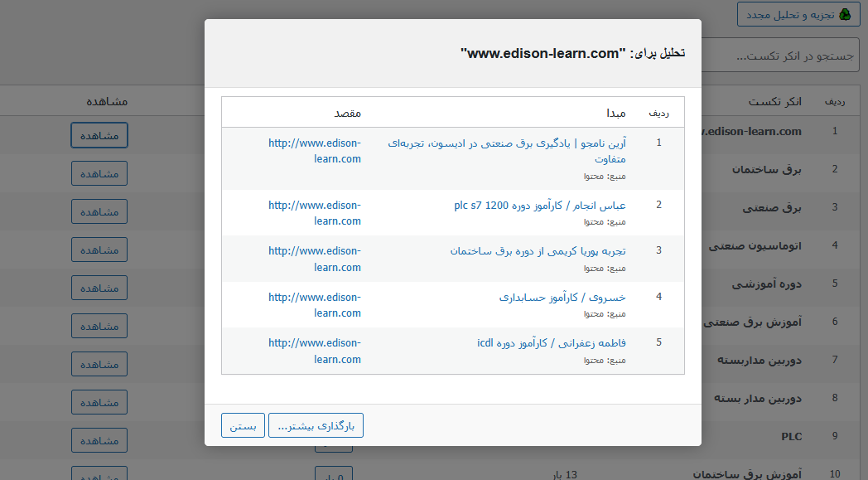Viewport: 868px width, 480px height.
Task: Click the recycle icon on re-analyze button
Action: click(x=844, y=14)
